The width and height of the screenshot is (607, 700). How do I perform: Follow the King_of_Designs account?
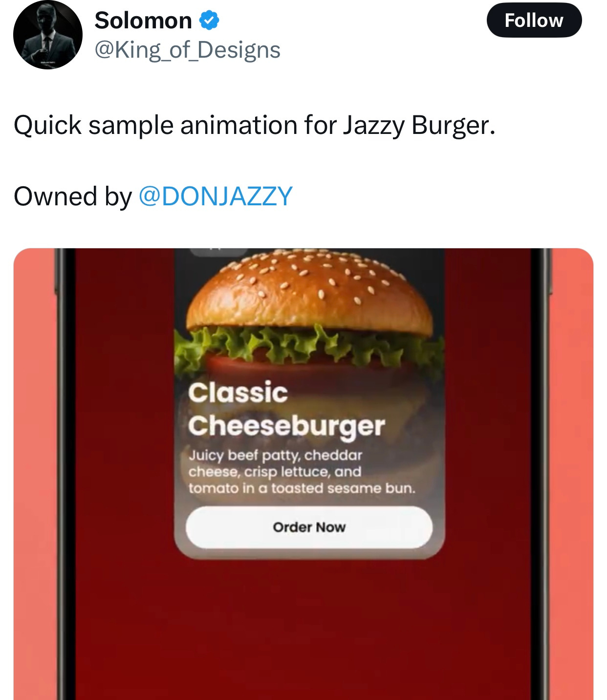pos(534,20)
